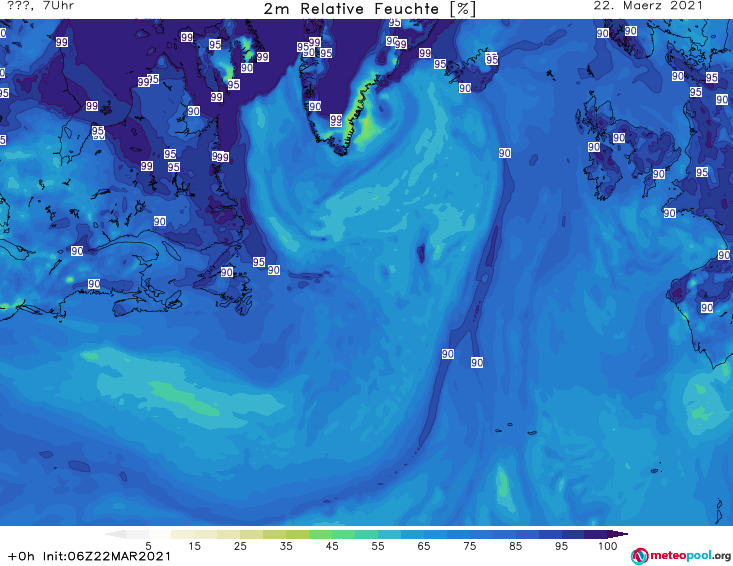Pick the bright green legend swatch left of 45

click(x=321, y=534)
